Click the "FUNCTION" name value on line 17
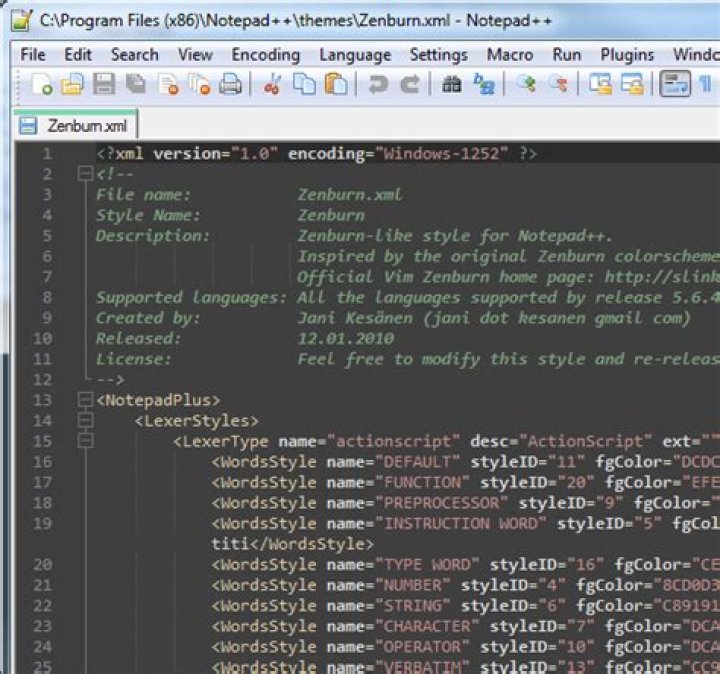This screenshot has height=674, width=720. point(422,482)
